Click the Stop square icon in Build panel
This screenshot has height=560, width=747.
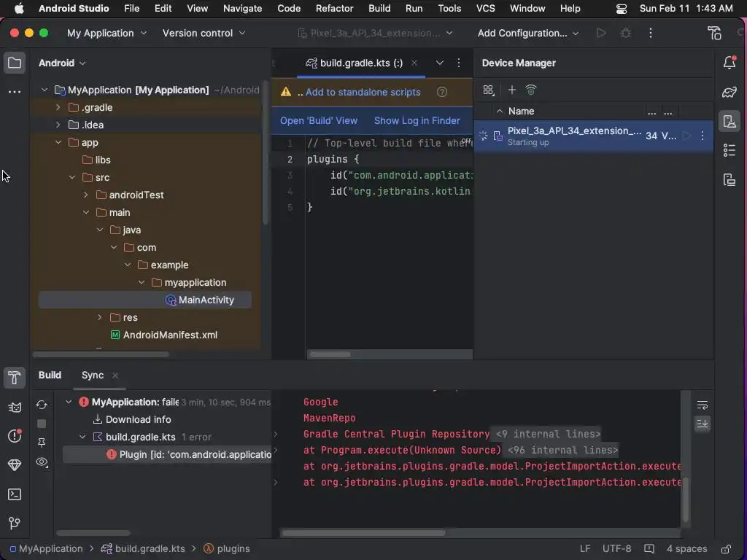(42, 424)
